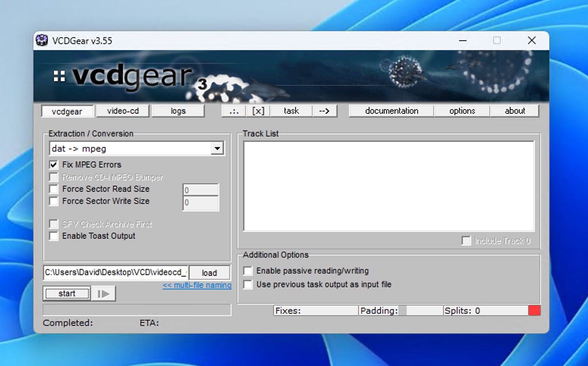This screenshot has width=588, height=366.
Task: Open the dat -> mpeg conversion dropdown
Action: 217,149
